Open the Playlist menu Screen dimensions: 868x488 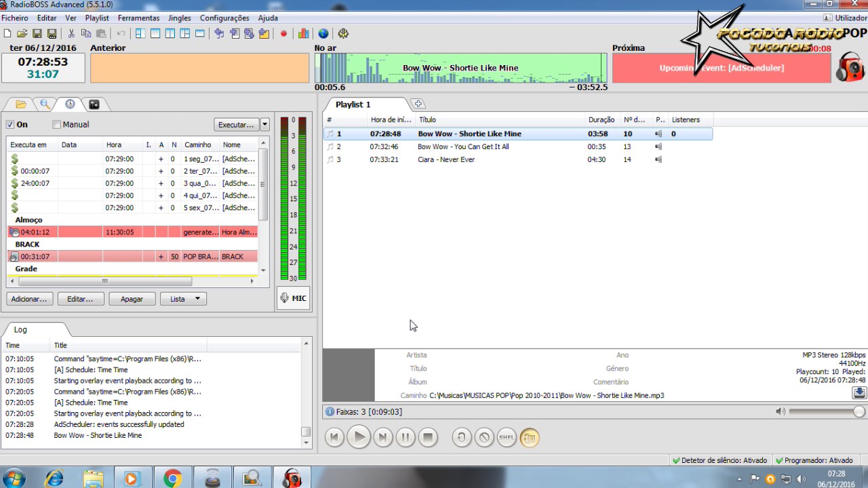(98, 18)
